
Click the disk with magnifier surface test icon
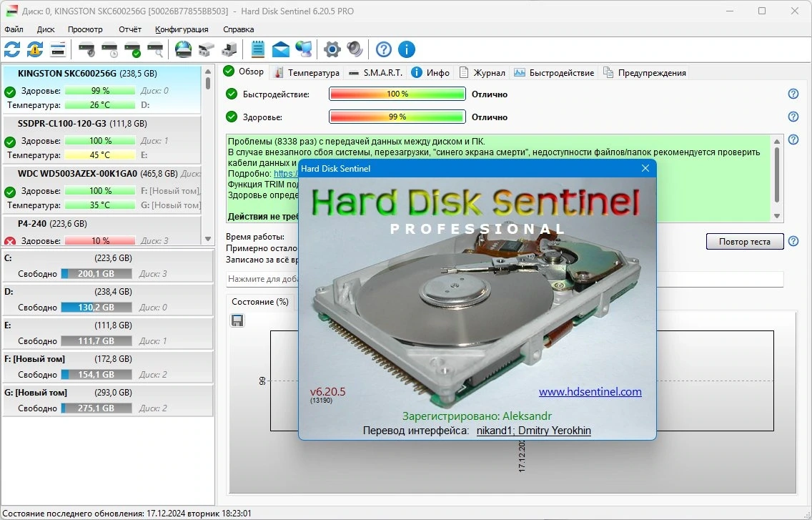click(155, 50)
